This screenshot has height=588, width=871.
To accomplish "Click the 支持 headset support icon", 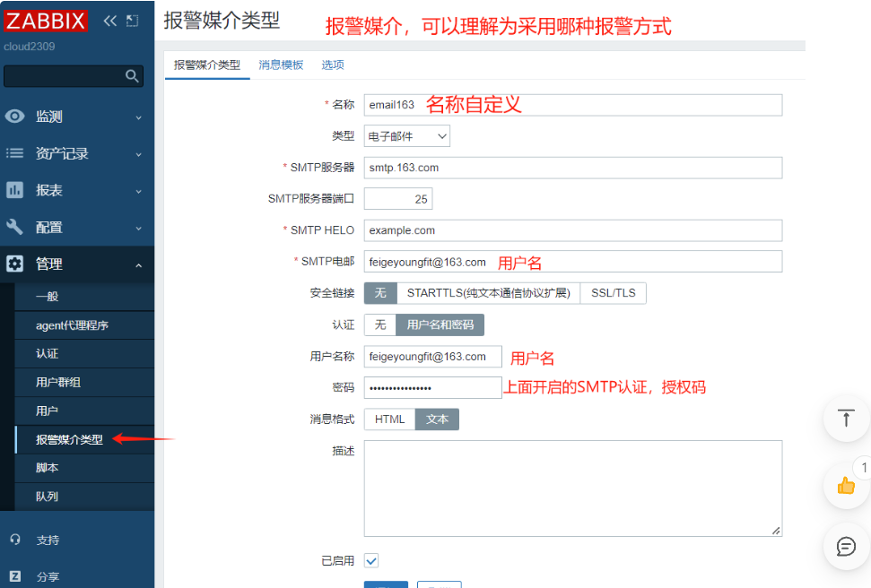I will click(x=15, y=540).
